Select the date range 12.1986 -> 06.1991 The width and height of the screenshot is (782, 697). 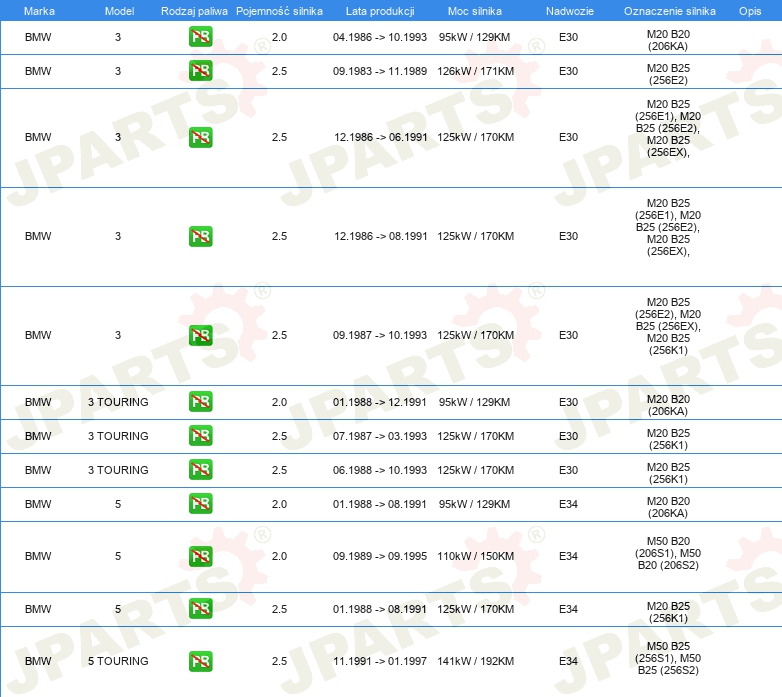tap(381, 137)
